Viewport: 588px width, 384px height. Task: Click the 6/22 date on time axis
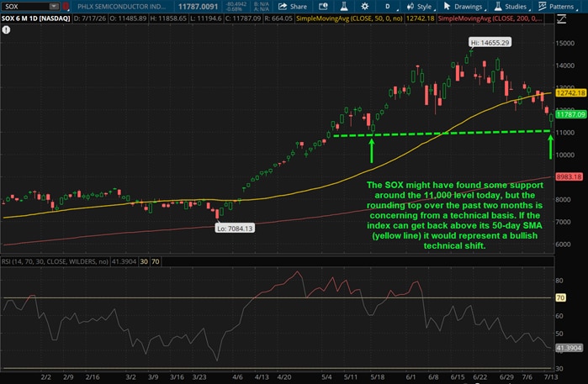coord(479,377)
